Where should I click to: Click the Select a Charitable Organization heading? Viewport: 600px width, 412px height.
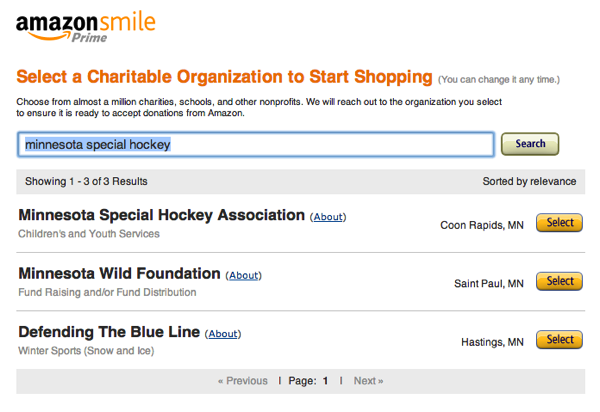(x=225, y=77)
